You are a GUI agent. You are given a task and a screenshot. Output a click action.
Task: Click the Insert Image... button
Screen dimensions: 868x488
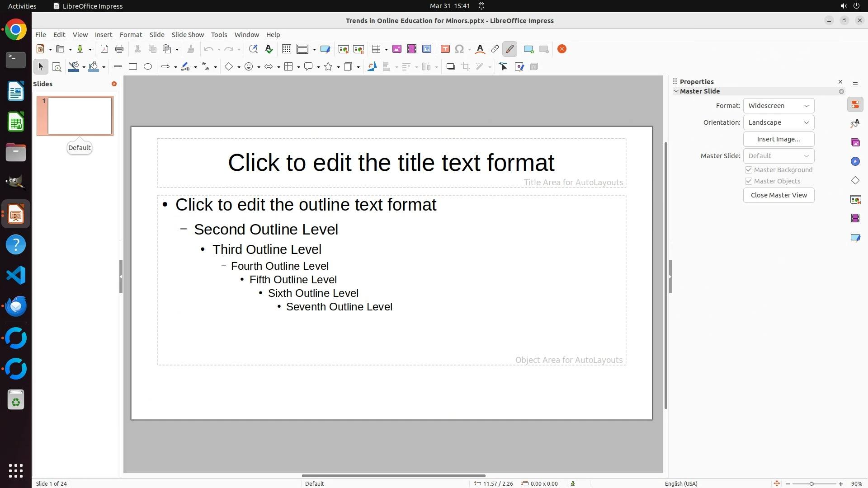click(778, 139)
